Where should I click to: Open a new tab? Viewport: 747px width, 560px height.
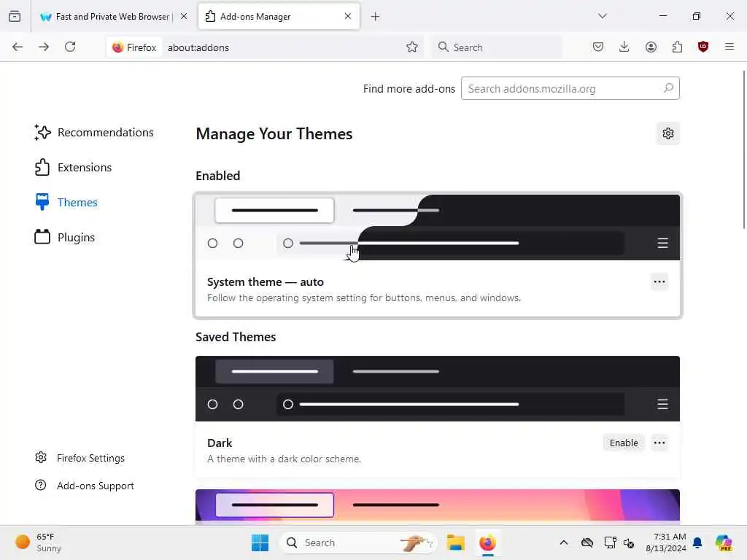[376, 17]
